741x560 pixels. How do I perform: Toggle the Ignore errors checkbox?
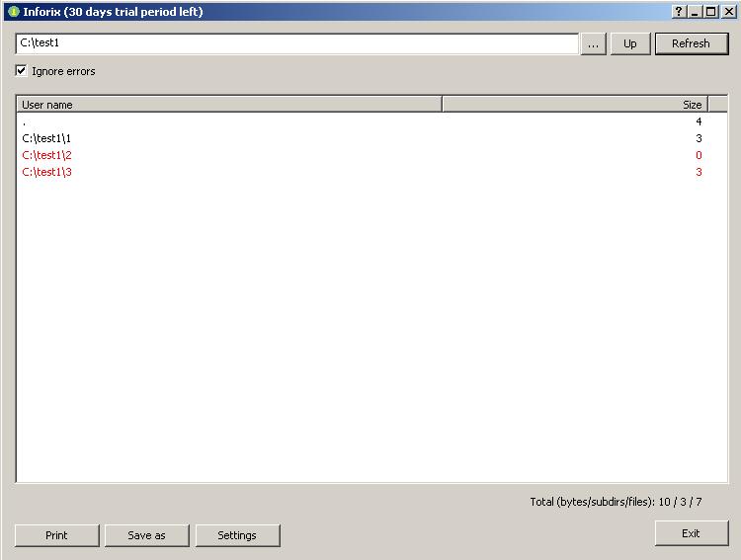click(x=22, y=71)
